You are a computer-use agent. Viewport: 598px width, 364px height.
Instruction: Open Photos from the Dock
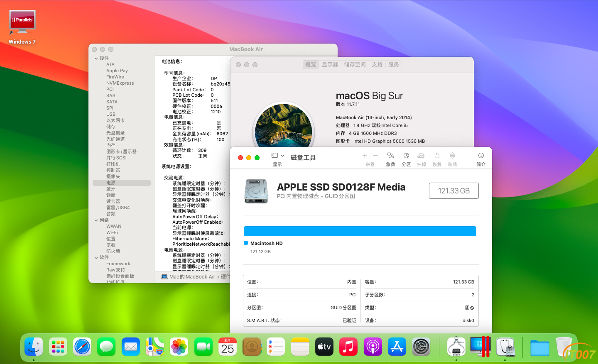[179, 347]
